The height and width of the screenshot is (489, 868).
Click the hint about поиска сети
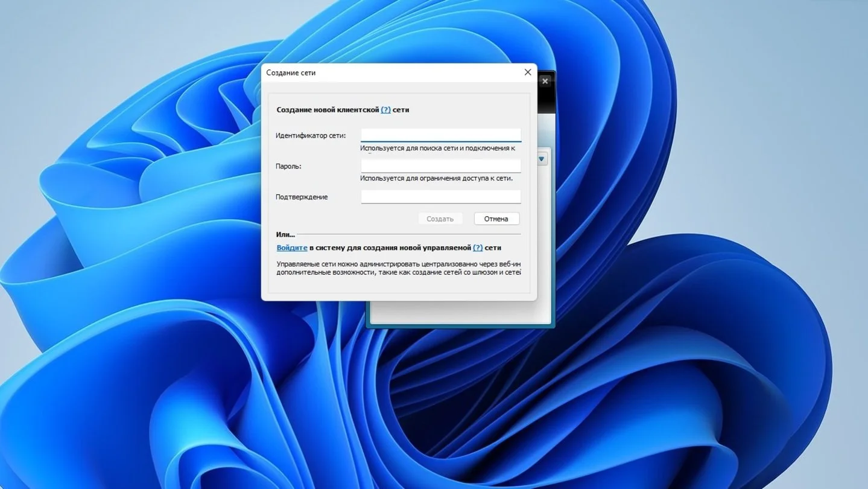point(438,148)
